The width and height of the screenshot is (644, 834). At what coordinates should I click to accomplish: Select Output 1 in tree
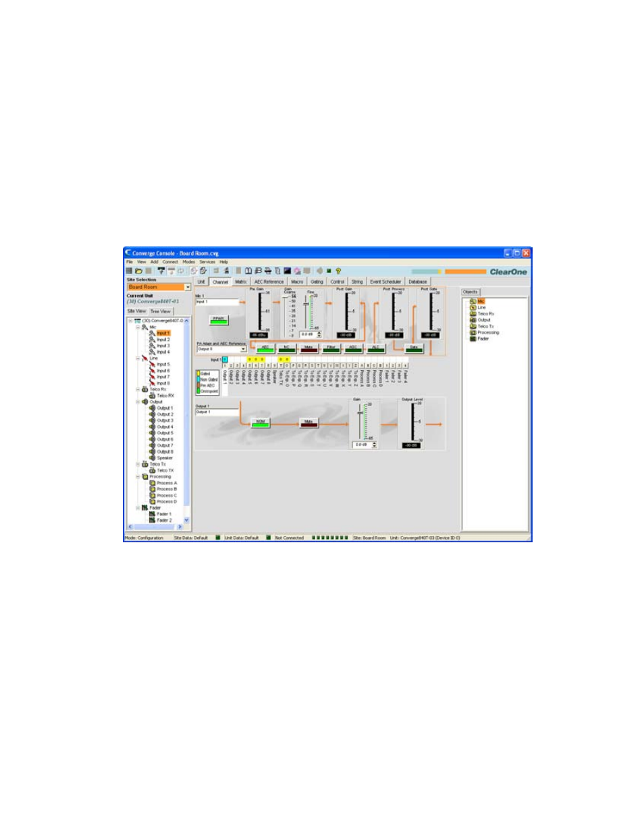165,408
